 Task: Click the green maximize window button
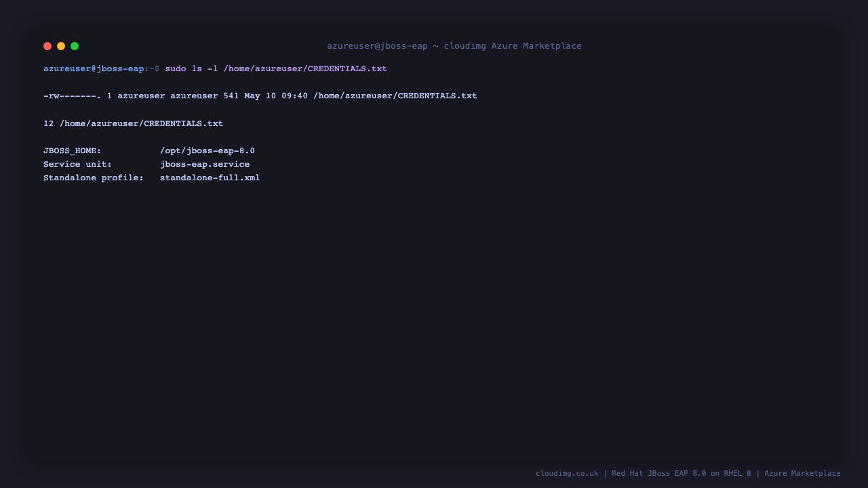[x=75, y=46]
